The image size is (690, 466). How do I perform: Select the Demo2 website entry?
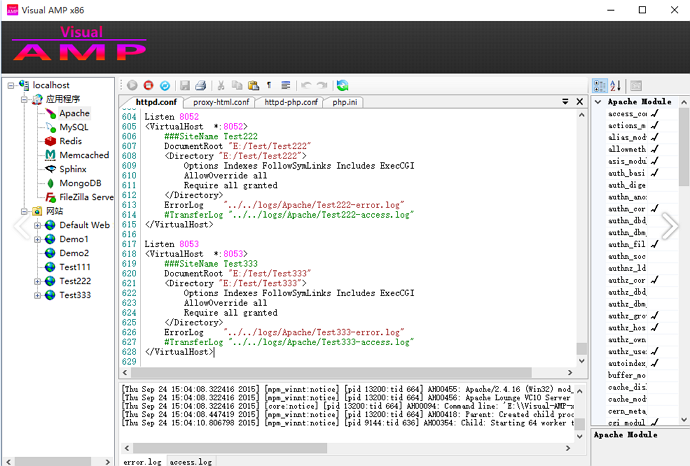point(73,253)
